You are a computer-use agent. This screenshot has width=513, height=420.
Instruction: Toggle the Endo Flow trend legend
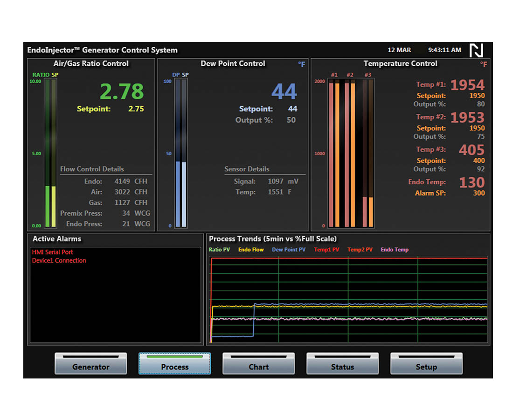[251, 250]
